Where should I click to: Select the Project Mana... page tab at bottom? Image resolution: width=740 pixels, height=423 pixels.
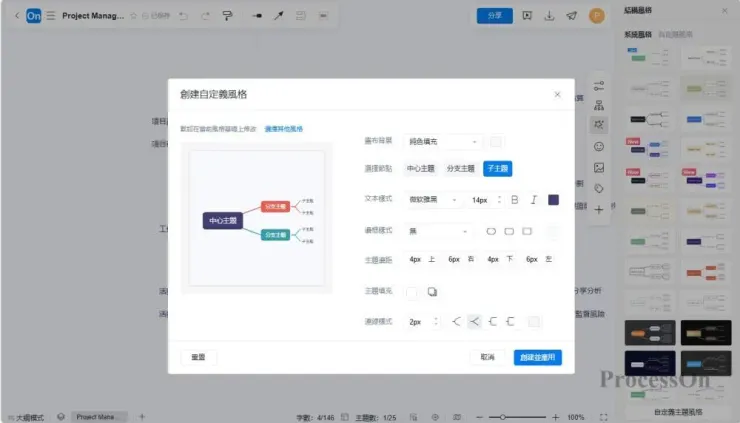[x=99, y=417]
